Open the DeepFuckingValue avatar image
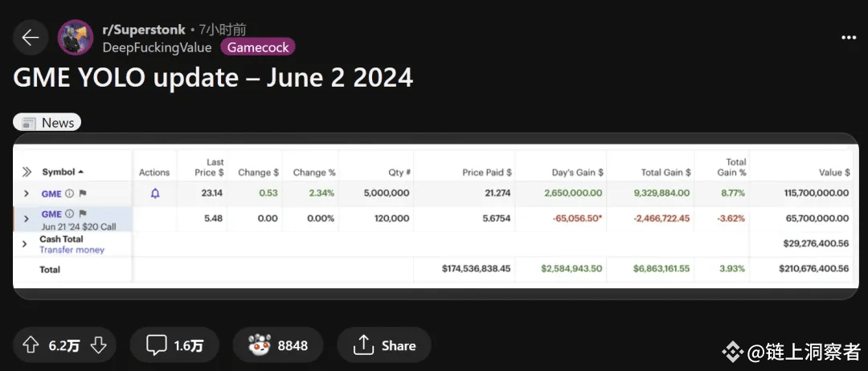868x371 pixels. click(76, 38)
